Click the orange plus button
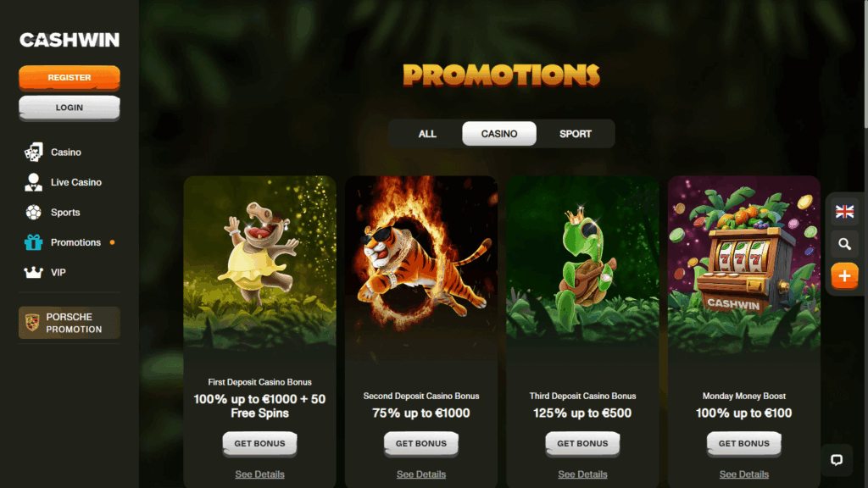 click(x=844, y=275)
